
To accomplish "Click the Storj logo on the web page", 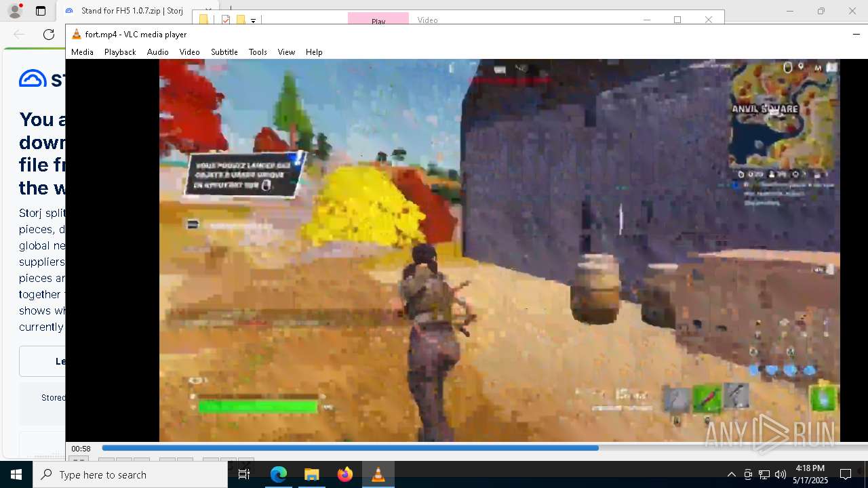I will 42,79.
